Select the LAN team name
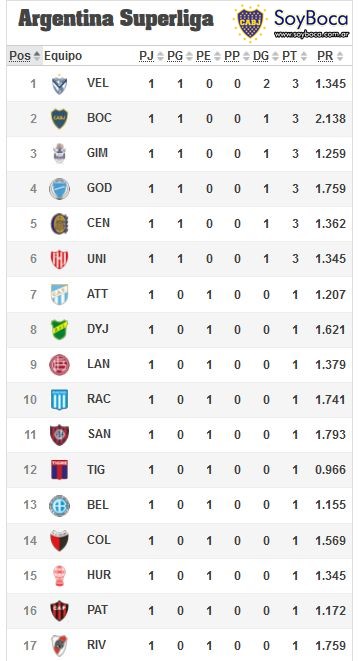The height and width of the screenshot is (661, 362). pyautogui.click(x=98, y=364)
